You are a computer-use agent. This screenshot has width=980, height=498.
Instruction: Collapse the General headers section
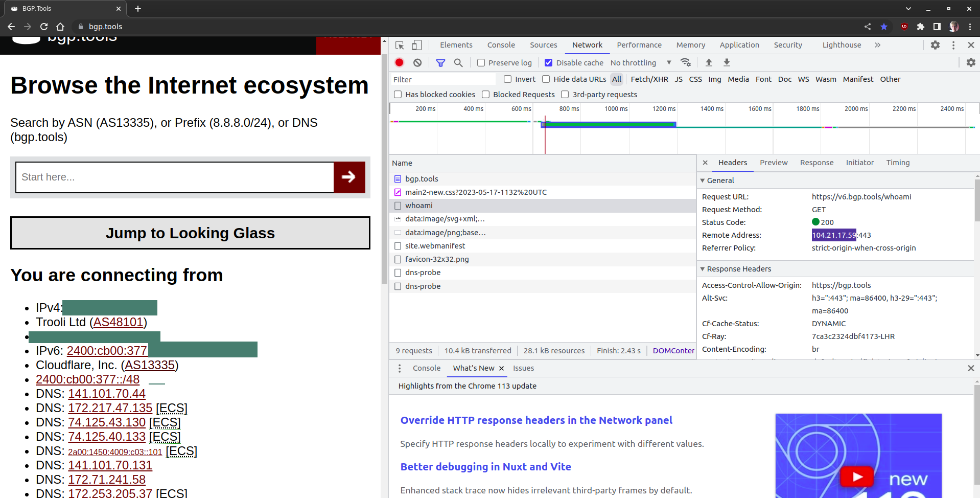pyautogui.click(x=703, y=180)
